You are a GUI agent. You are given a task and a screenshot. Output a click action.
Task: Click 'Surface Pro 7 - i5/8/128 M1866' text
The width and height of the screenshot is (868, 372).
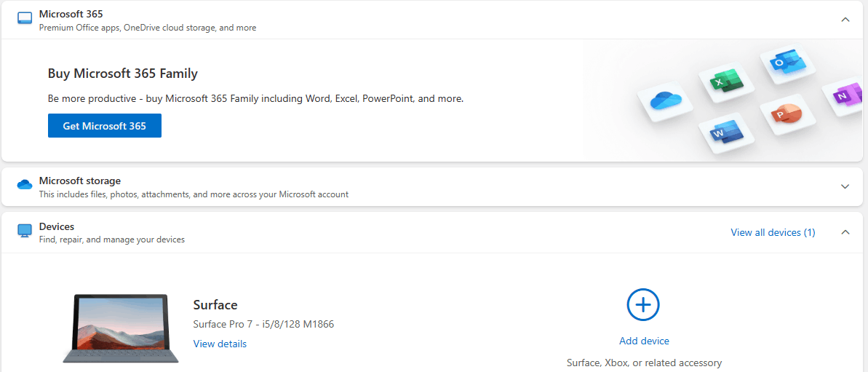click(263, 324)
